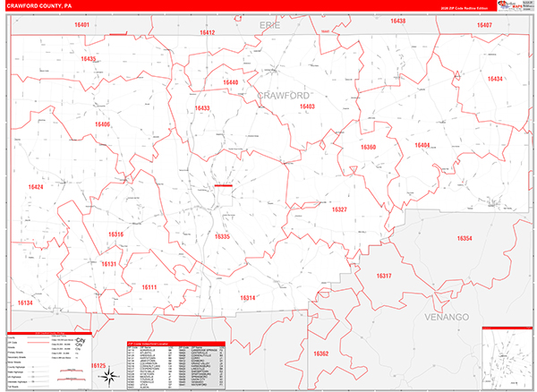Select ZIP code label 16335
The image size is (537, 392).
click(222, 236)
